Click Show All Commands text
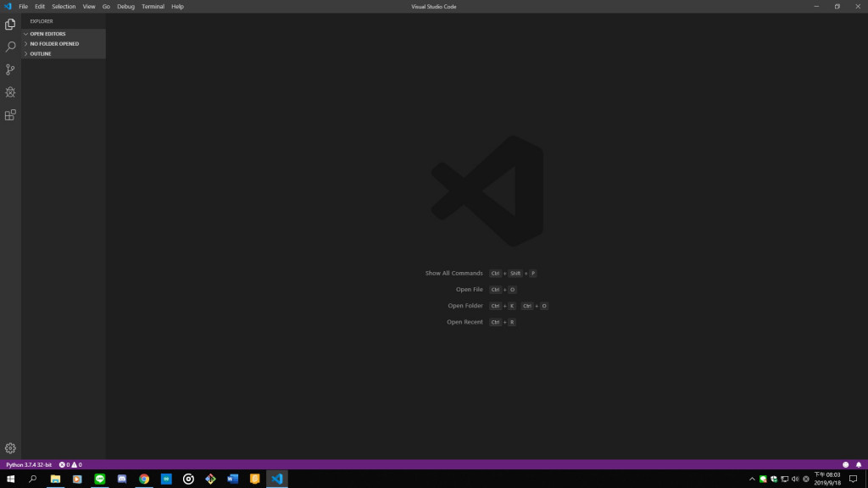The height and width of the screenshot is (488, 868). (454, 274)
